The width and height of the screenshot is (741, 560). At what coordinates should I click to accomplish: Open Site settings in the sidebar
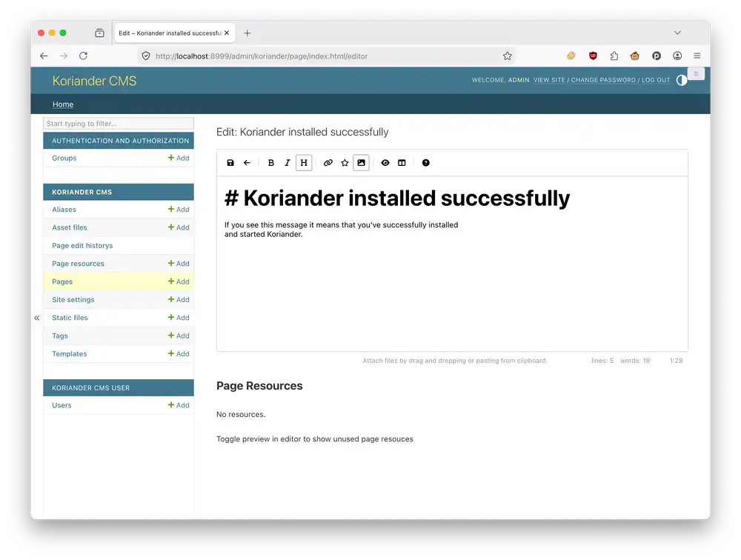coord(73,299)
